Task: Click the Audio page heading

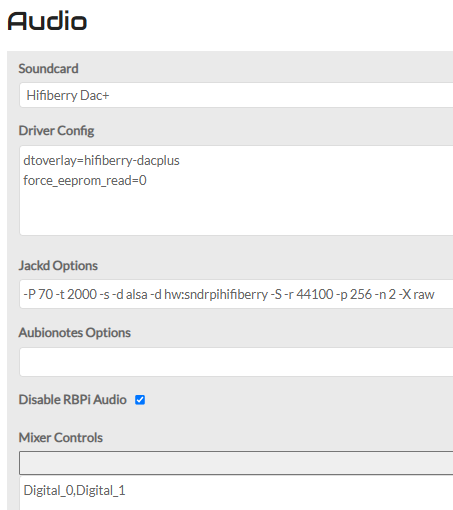Action: 47,21
